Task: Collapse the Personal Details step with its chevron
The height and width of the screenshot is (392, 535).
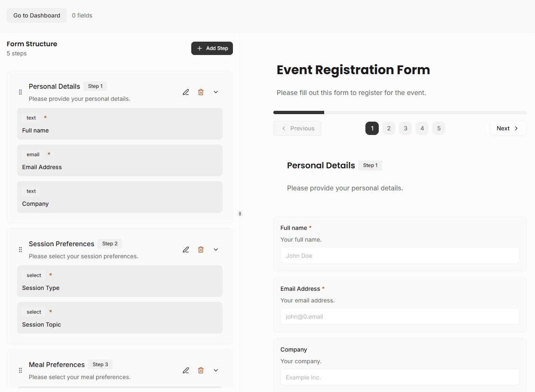Action: tap(215, 92)
